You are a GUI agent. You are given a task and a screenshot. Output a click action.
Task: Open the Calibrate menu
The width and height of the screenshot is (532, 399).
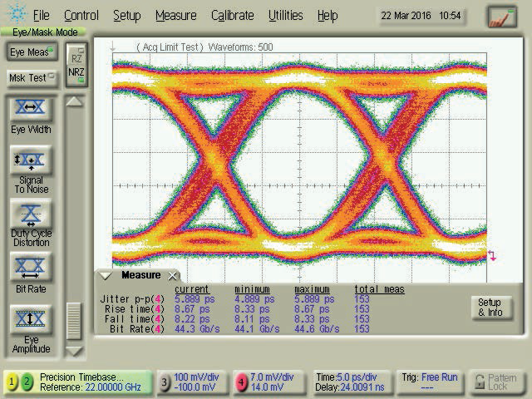click(233, 16)
